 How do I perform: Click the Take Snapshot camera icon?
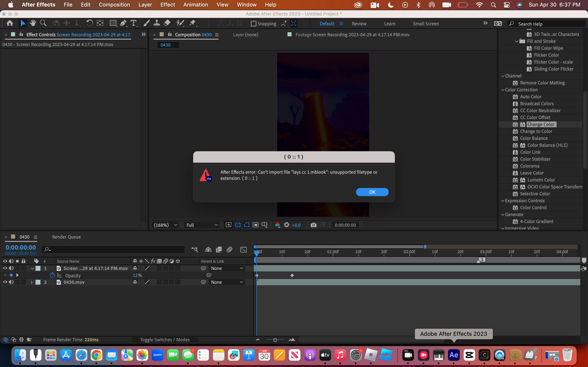pos(313,225)
